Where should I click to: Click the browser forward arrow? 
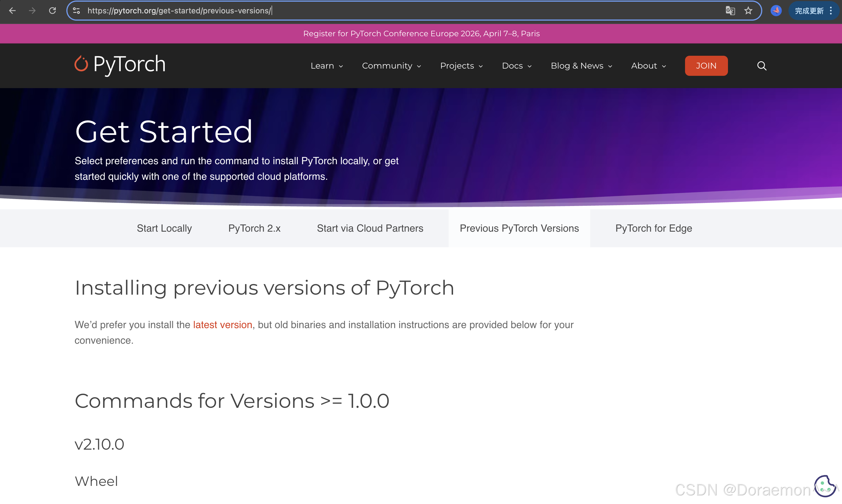(x=32, y=11)
